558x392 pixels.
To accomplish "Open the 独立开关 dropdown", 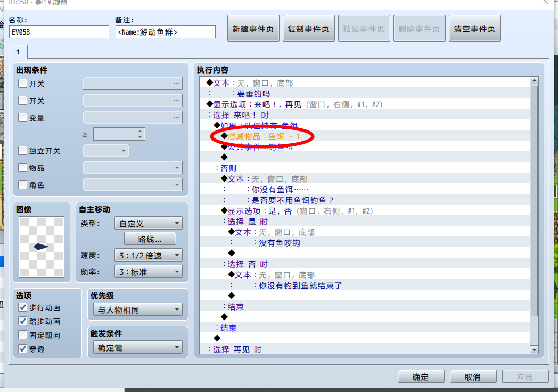I will point(106,151).
